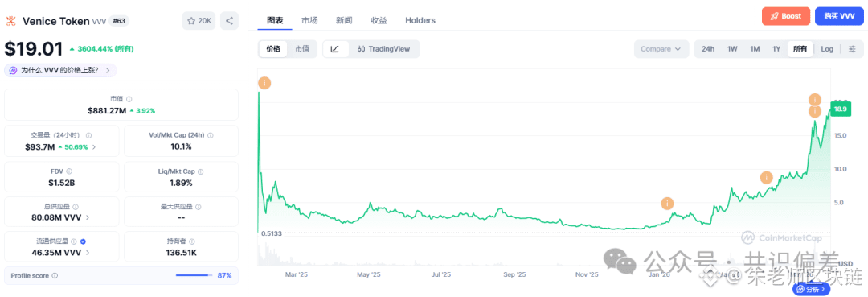Switch to line chart view icon
This screenshot has width=868, height=297.
click(335, 49)
